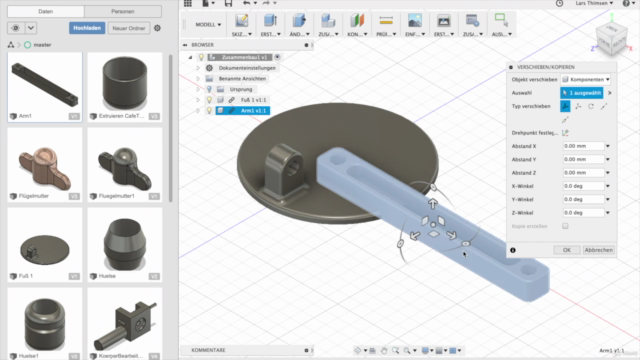The width and height of the screenshot is (640, 360).
Task: Click the upward move arrow manipulator
Action: [x=433, y=203]
